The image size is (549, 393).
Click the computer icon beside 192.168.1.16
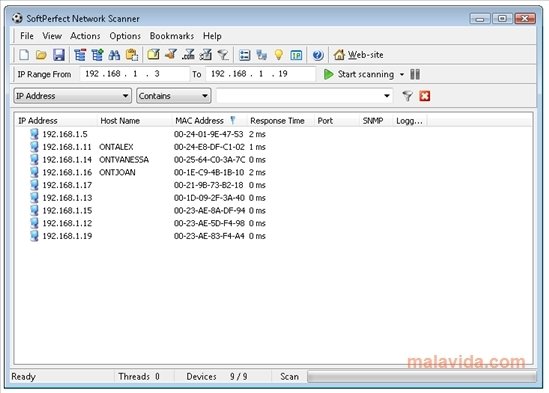[34, 172]
